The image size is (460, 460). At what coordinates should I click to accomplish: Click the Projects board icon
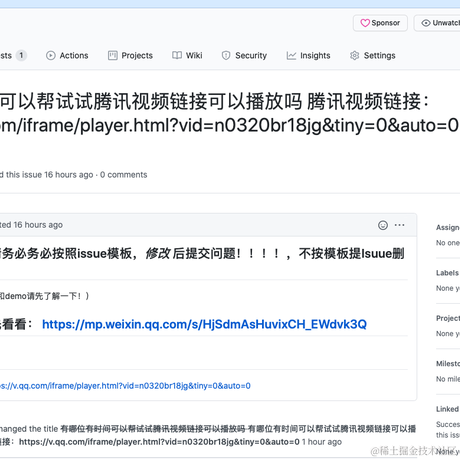[113, 55]
